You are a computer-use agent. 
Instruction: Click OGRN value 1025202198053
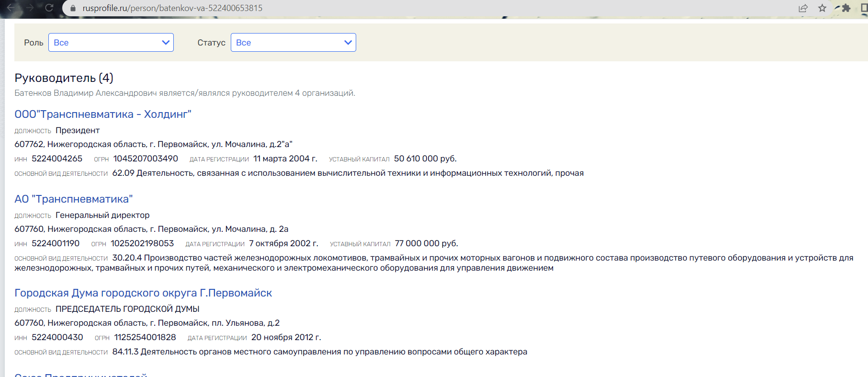tap(142, 243)
